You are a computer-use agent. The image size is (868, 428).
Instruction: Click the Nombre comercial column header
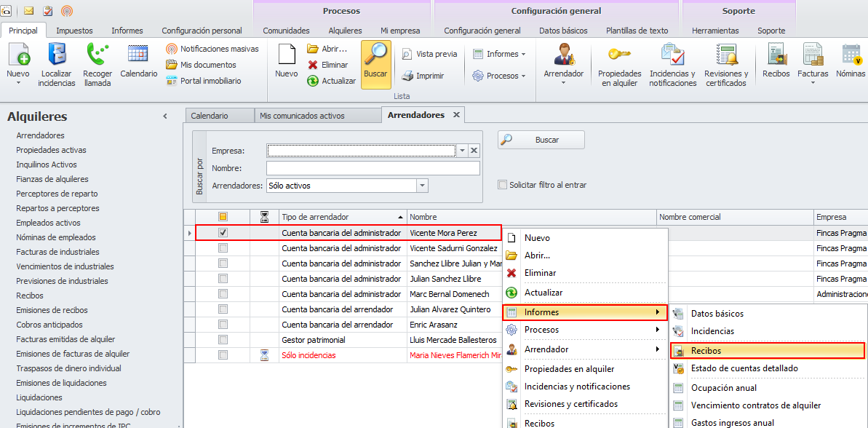[x=735, y=217]
